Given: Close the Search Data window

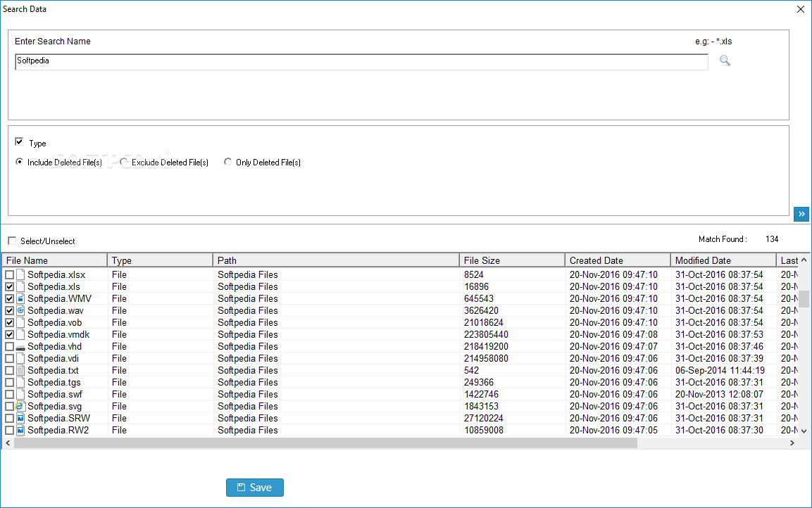Looking at the screenshot, I should pos(801,9).
